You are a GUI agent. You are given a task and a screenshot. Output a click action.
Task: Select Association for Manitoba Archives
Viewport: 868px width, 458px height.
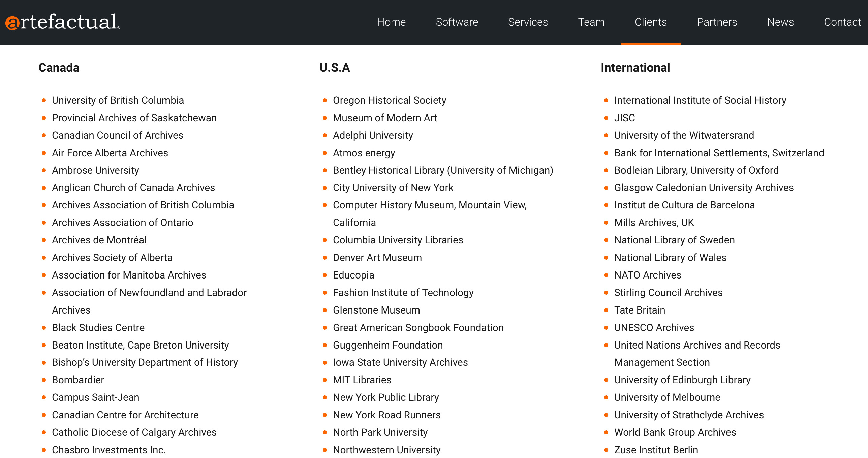(129, 275)
